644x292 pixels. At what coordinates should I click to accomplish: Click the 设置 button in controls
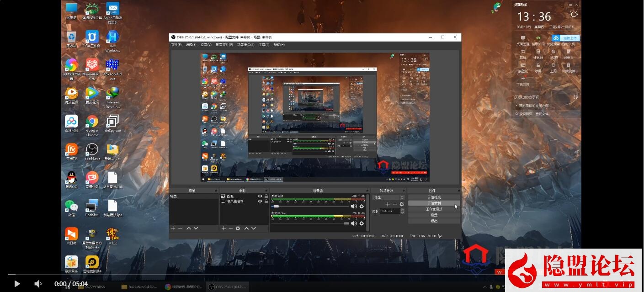pyautogui.click(x=434, y=215)
